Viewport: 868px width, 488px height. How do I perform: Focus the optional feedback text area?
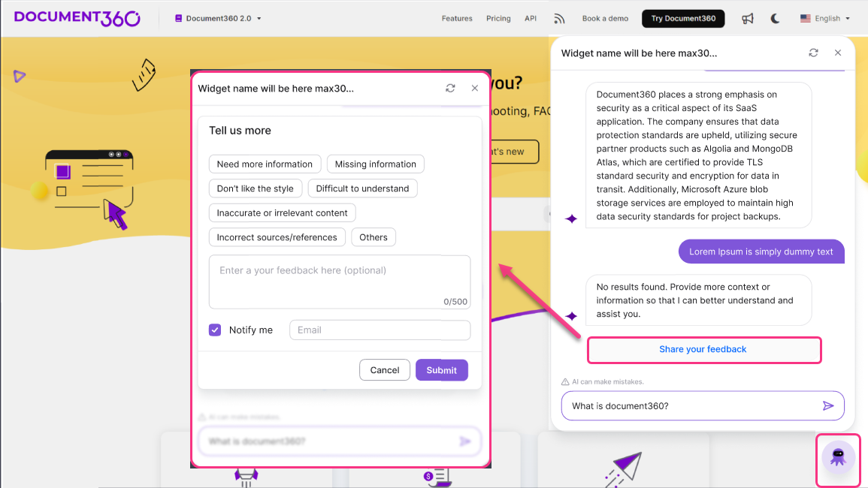[340, 282]
